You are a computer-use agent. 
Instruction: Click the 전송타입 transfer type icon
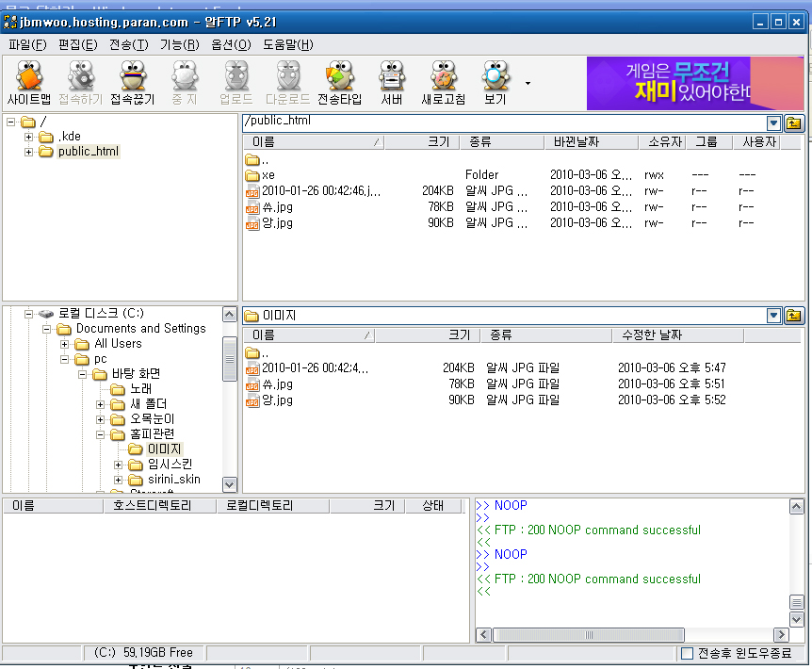339,80
